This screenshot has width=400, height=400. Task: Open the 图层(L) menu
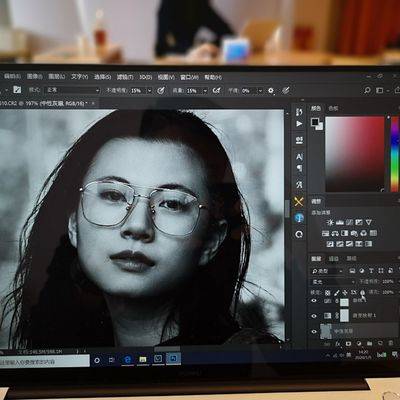click(x=57, y=77)
